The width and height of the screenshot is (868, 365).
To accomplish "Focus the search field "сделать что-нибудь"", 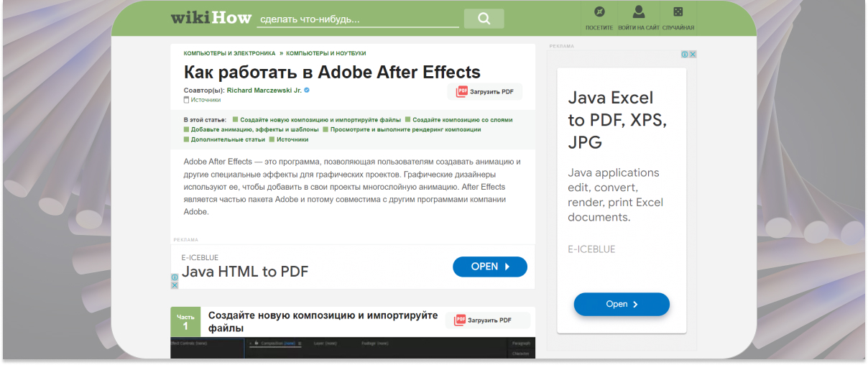I will click(x=358, y=19).
